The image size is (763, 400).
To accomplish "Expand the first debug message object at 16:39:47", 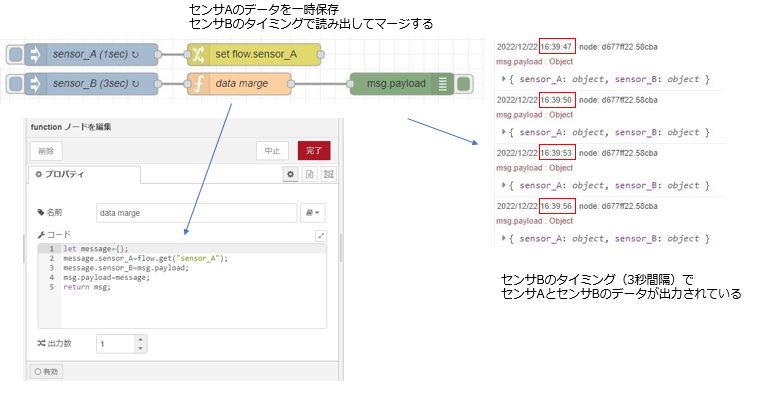I will pos(504,78).
